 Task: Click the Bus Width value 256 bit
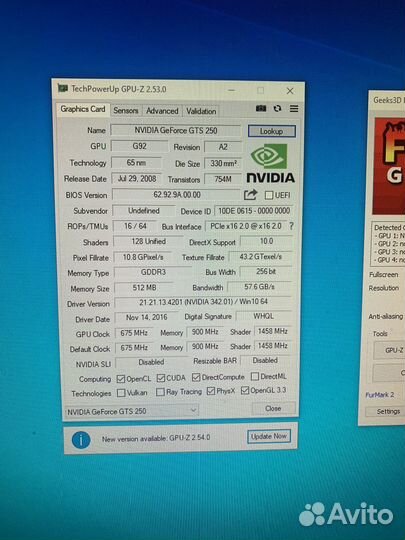coord(266,271)
